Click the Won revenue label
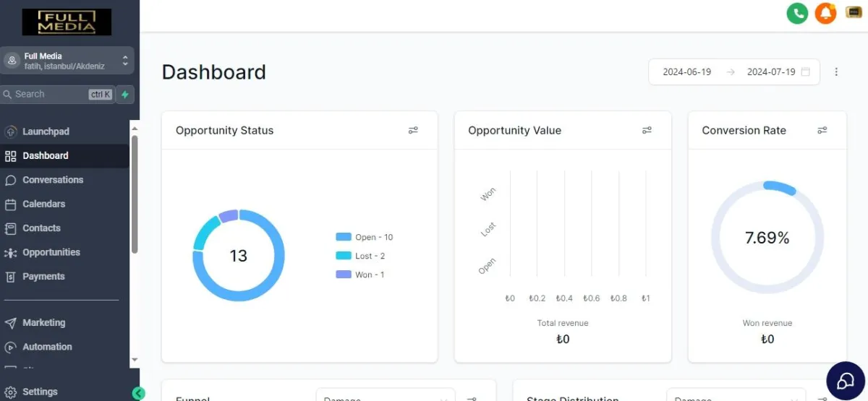The image size is (868, 401). pos(767,323)
